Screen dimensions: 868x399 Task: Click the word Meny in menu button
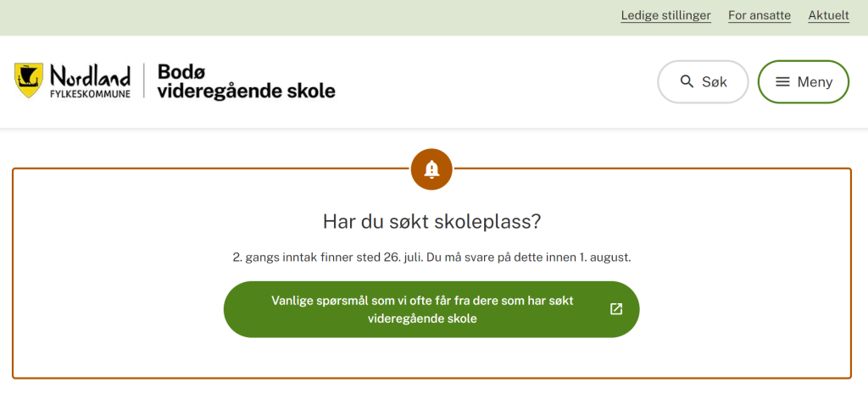click(815, 82)
